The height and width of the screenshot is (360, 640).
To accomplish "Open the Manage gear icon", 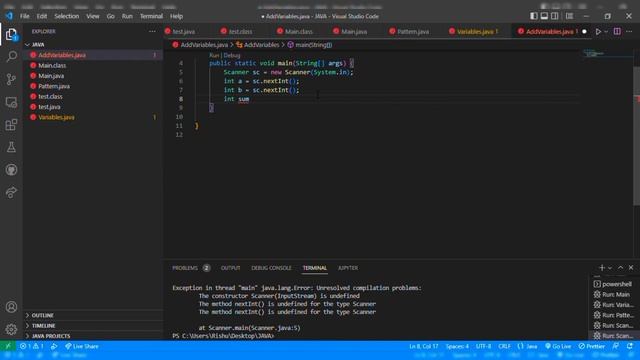I will click(x=11, y=329).
